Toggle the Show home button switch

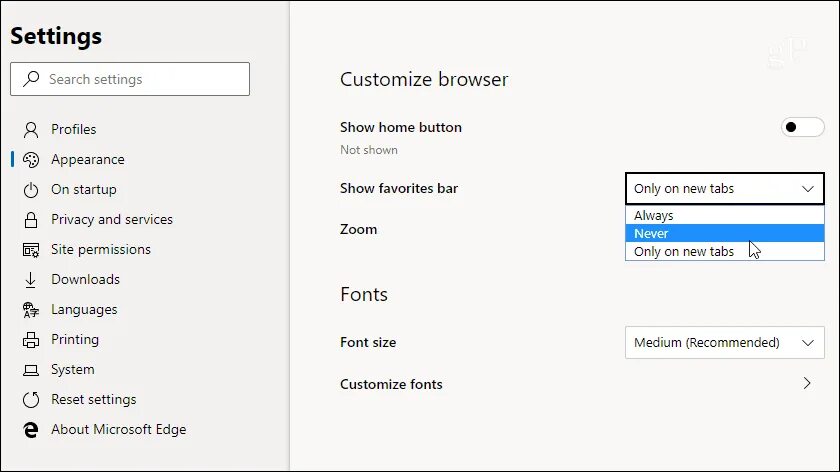coord(802,128)
